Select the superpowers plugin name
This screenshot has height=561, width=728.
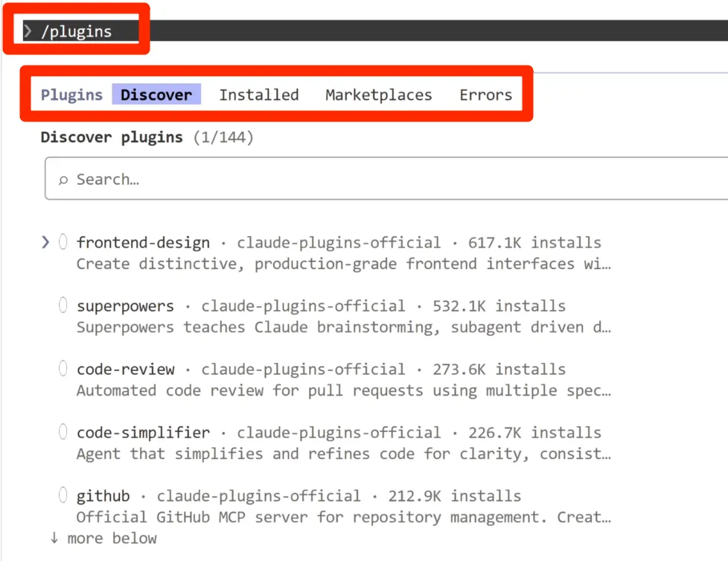tap(125, 306)
